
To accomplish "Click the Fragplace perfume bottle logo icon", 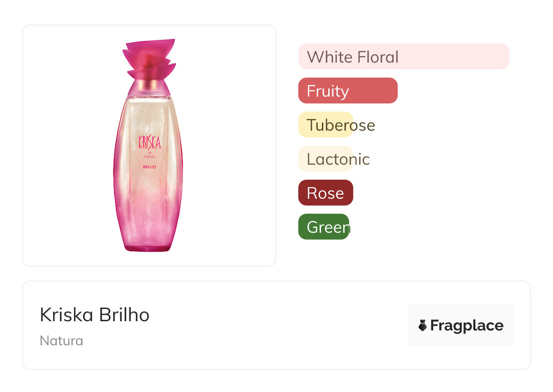I will coord(423,325).
